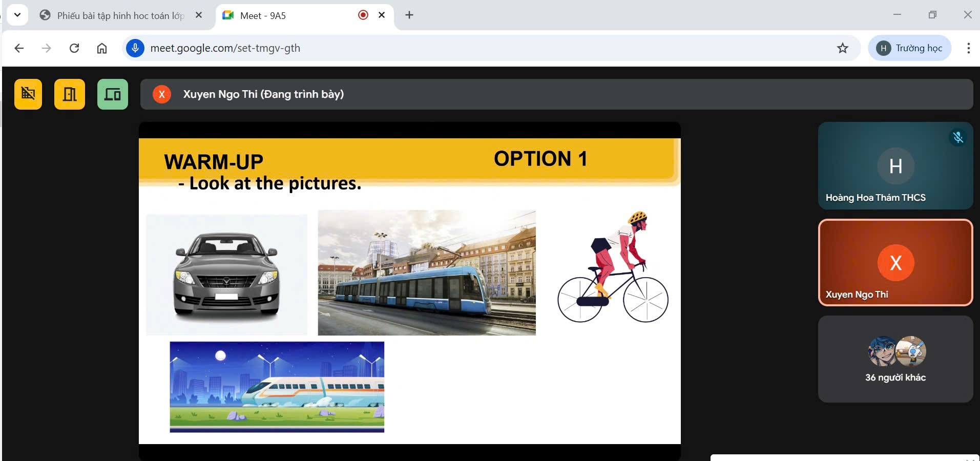Select the Meet - 9A5 tab
Image resolution: width=980 pixels, height=461 pixels.
pyautogui.click(x=287, y=15)
